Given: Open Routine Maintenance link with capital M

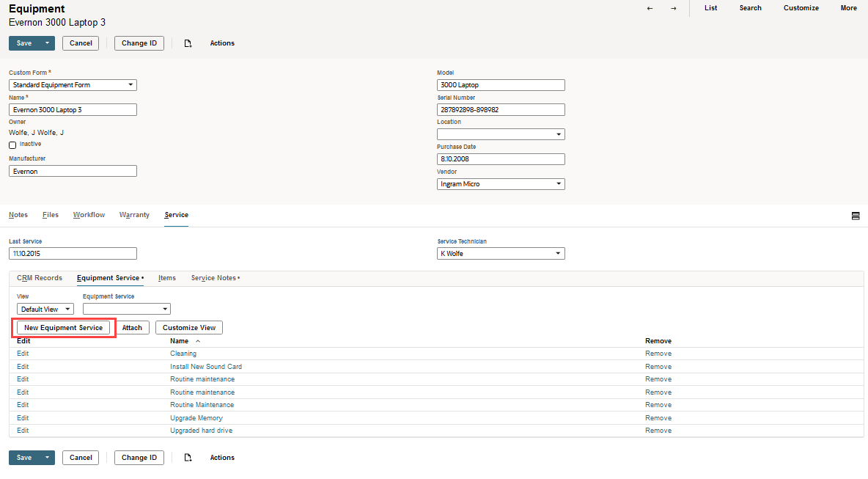Looking at the screenshot, I should (202, 405).
